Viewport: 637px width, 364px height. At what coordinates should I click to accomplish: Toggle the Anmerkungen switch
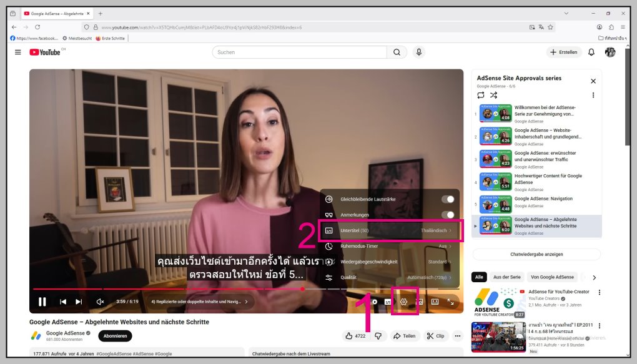pyautogui.click(x=448, y=215)
